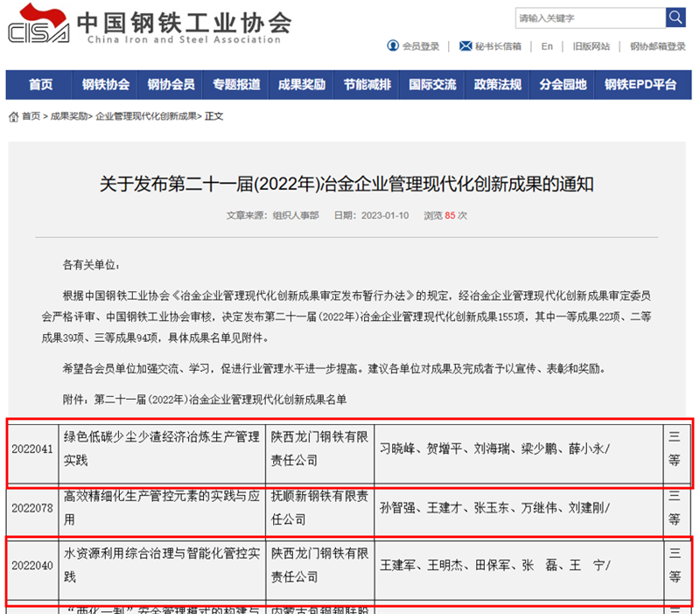Go to 钢铁EPD平台 in navigation
Viewport: 700px width, 614px height.
(640, 85)
